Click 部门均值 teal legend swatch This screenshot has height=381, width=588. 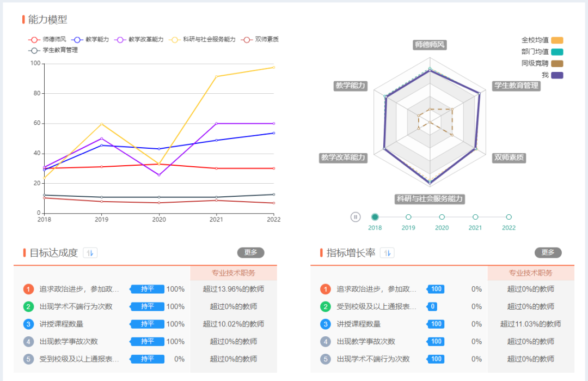click(x=556, y=52)
